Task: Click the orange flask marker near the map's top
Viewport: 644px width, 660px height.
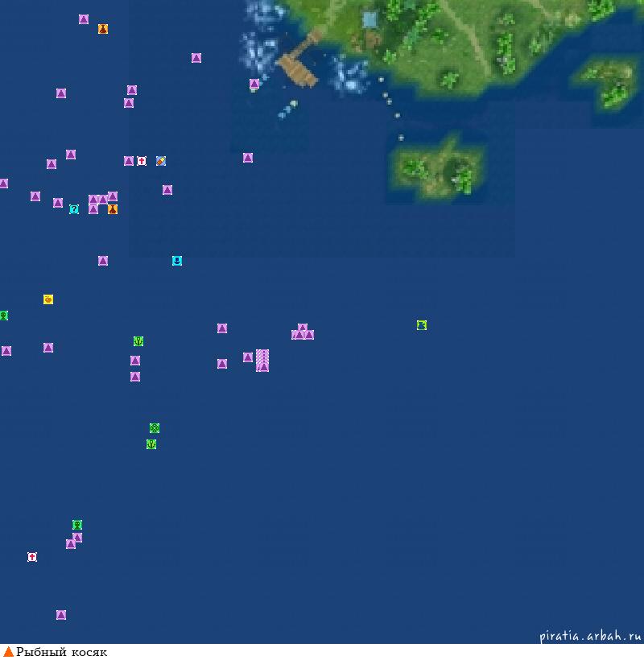Action: click(x=103, y=29)
